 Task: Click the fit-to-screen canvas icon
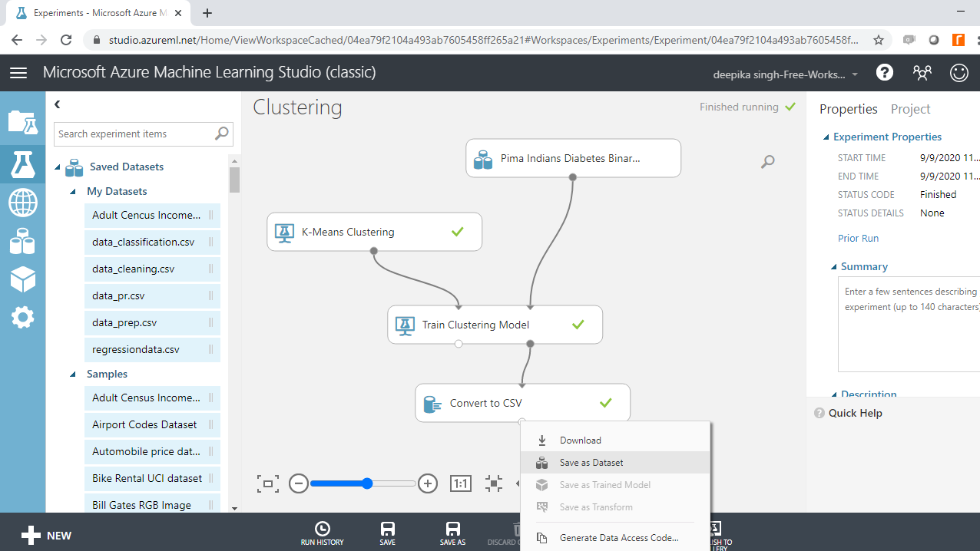[268, 483]
